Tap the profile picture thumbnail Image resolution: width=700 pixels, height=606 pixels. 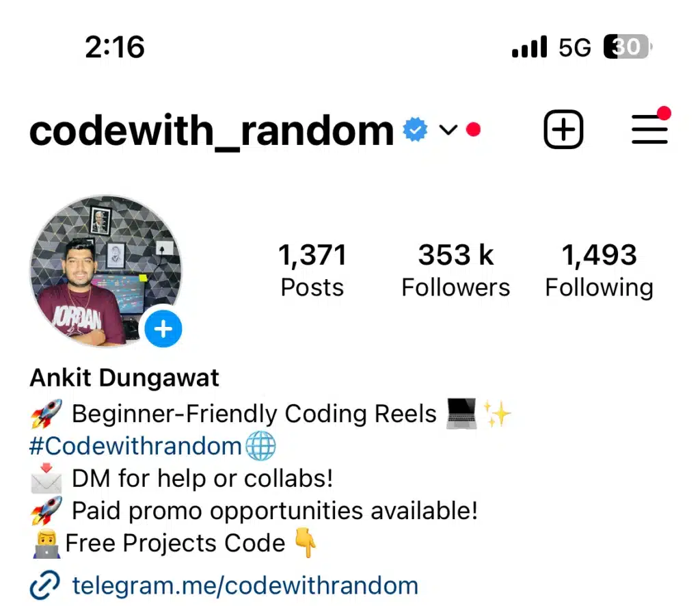(106, 271)
